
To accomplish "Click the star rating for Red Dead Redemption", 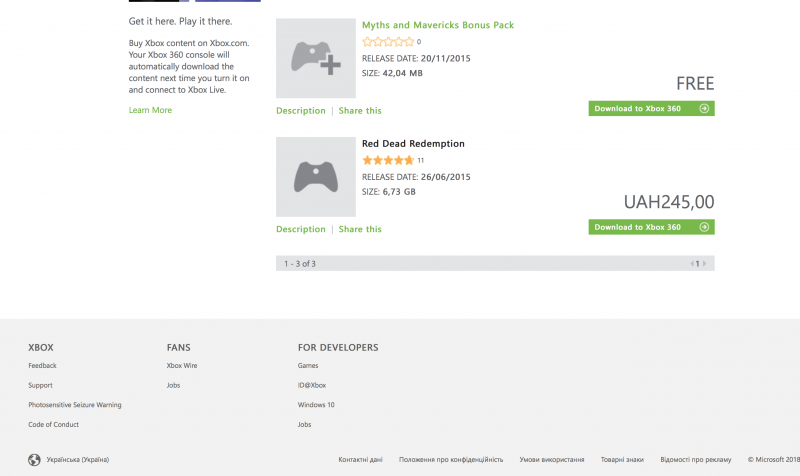I will (388, 160).
